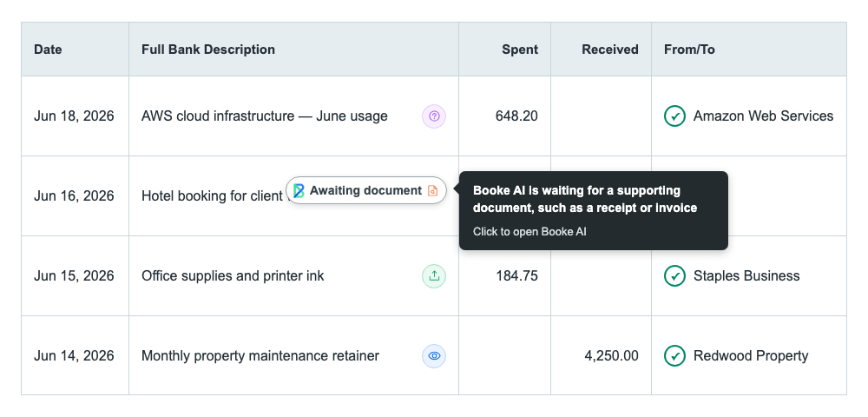Screen dimensions: 868x417
Task: Click Monthly property maintenance retainer description
Action: [260, 356]
